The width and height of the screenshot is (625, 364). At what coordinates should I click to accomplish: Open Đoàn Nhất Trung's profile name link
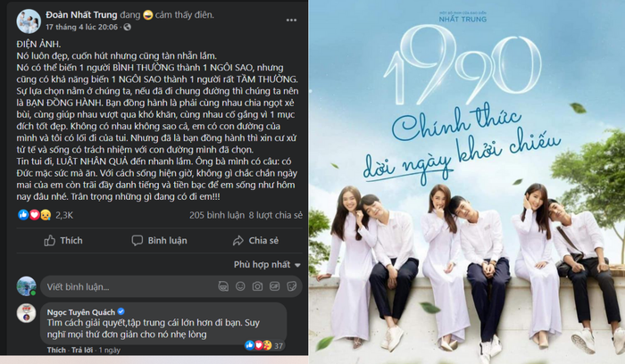(x=81, y=15)
